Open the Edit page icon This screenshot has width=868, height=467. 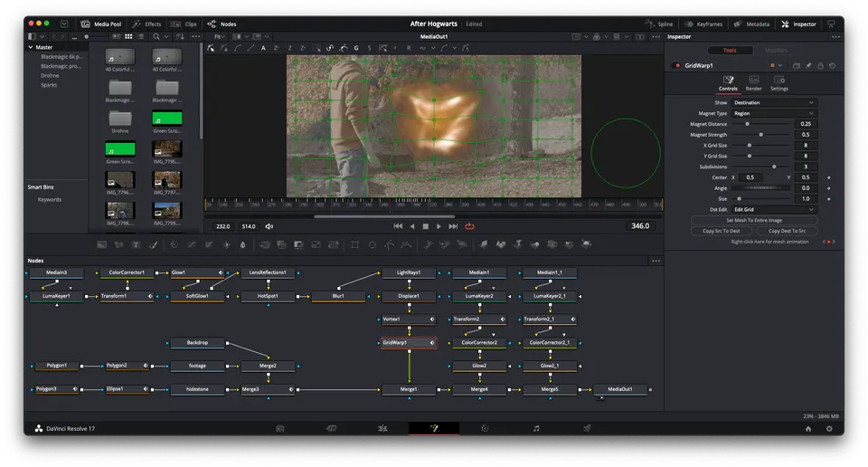coord(382,428)
